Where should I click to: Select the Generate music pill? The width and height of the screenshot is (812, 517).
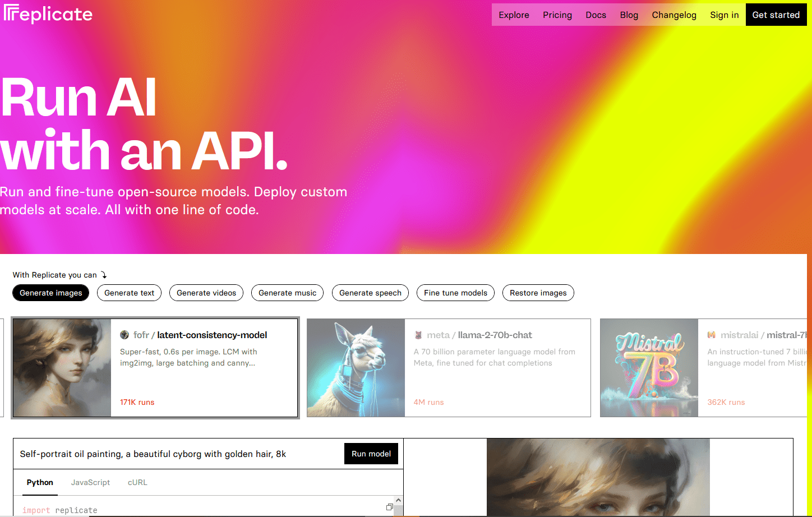[287, 293]
